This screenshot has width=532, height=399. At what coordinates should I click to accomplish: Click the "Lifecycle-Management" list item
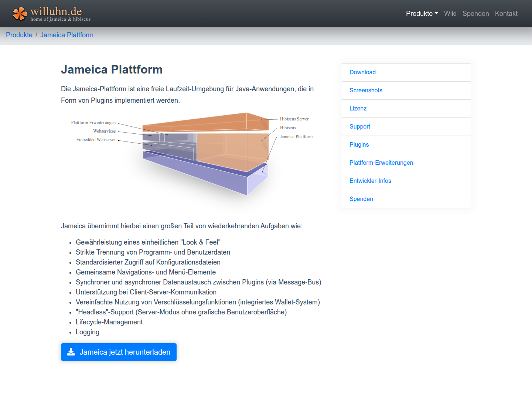(x=109, y=322)
